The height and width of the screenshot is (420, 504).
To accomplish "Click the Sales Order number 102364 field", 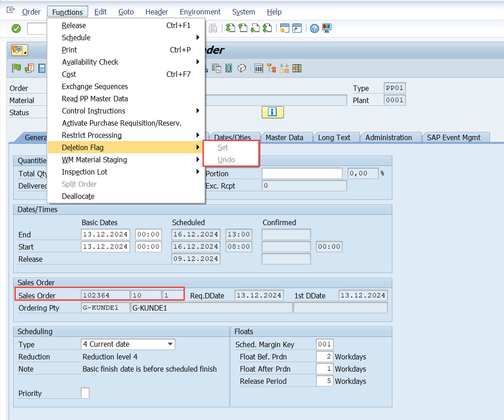I will pyautogui.click(x=105, y=295).
